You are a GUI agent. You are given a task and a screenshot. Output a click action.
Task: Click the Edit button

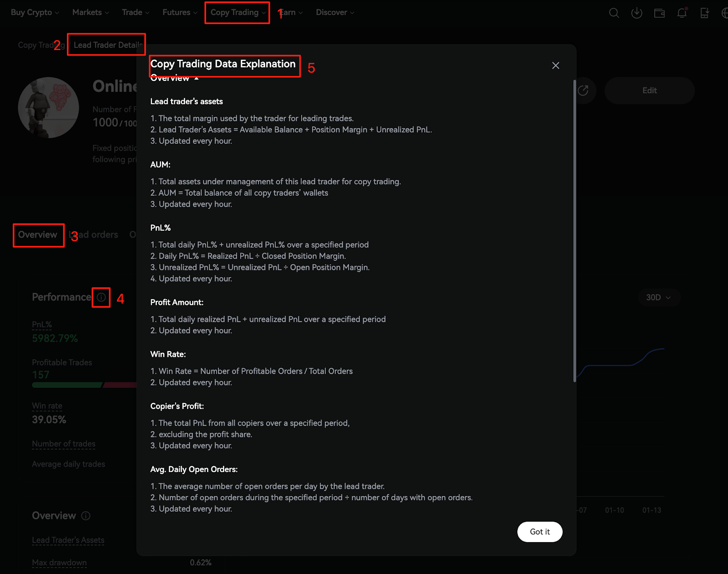pyautogui.click(x=649, y=91)
